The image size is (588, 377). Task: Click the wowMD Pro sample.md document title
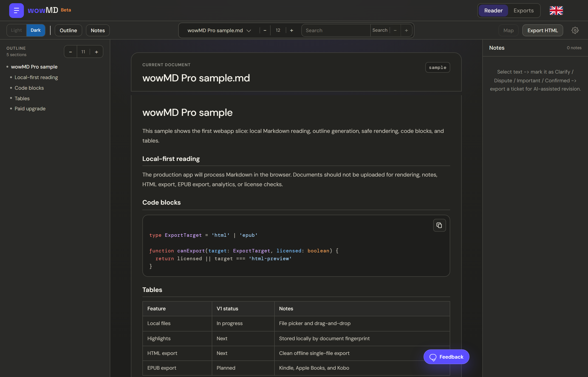196,78
